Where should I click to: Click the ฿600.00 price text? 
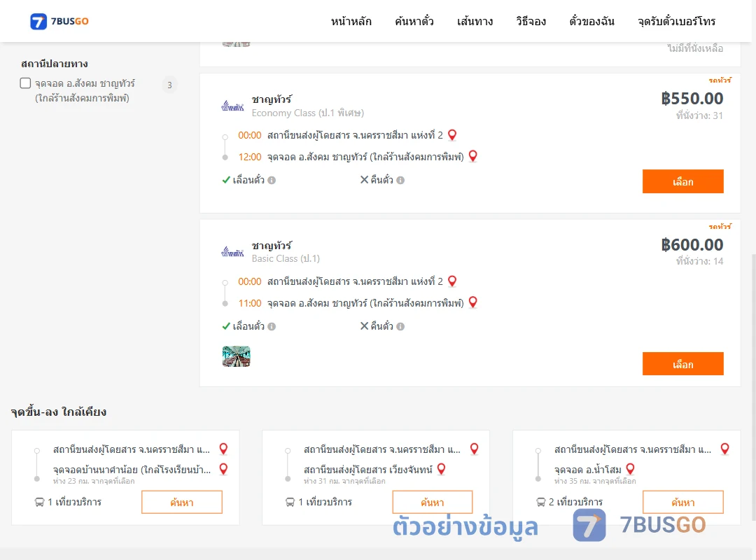click(692, 244)
